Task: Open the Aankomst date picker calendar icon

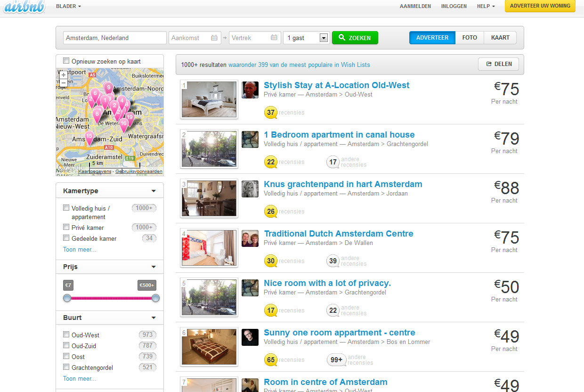Action: tap(215, 38)
